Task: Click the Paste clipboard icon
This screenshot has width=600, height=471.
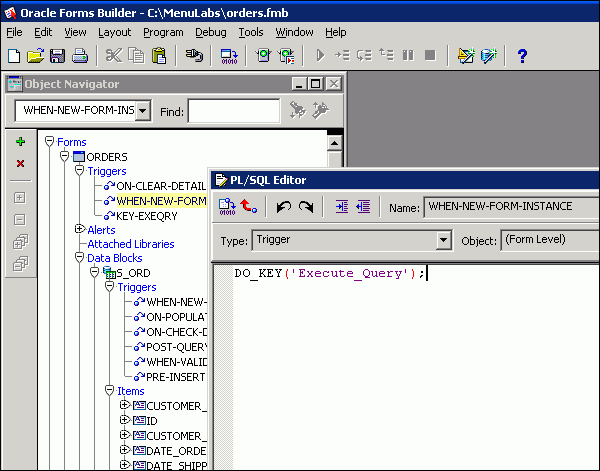Action: click(159, 56)
